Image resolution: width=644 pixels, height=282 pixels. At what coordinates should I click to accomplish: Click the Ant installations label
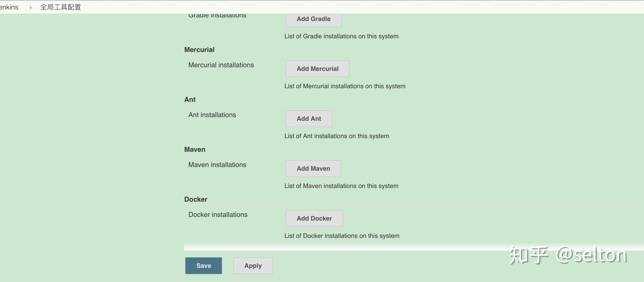(x=212, y=115)
